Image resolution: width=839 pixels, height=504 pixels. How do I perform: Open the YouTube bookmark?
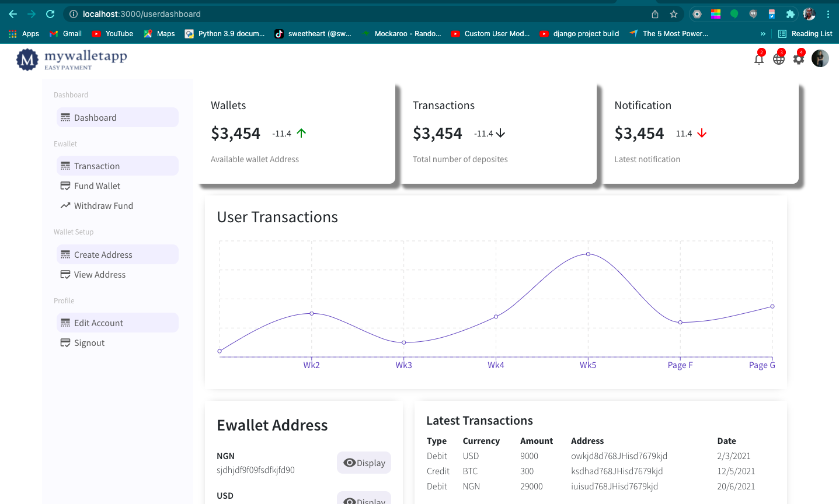113,34
